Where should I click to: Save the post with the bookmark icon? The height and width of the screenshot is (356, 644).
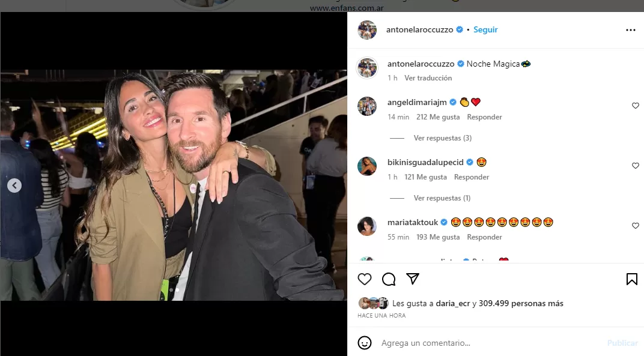pos(631,279)
